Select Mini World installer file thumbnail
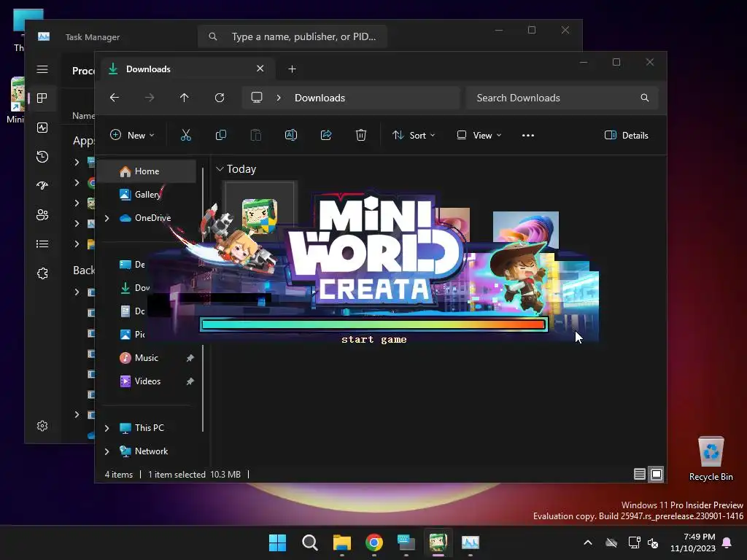Viewport: 747px width, 560px height. tap(260, 217)
